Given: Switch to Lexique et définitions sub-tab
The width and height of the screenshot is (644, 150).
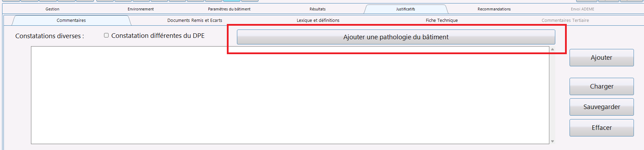Looking at the screenshot, I should [318, 20].
